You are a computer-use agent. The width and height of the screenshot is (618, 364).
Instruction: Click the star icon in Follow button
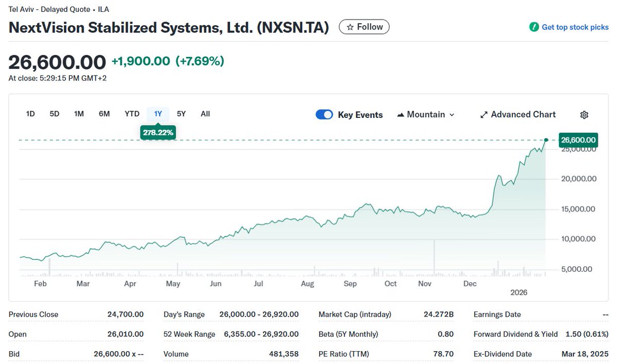350,27
